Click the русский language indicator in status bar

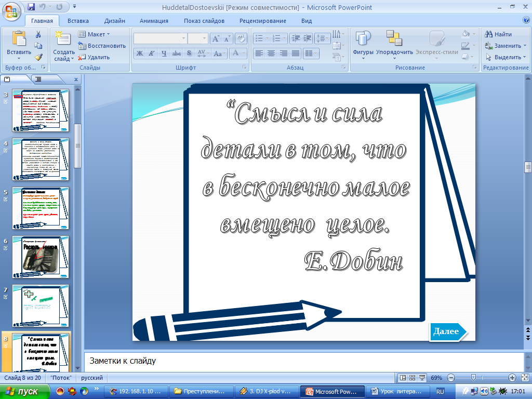91,378
